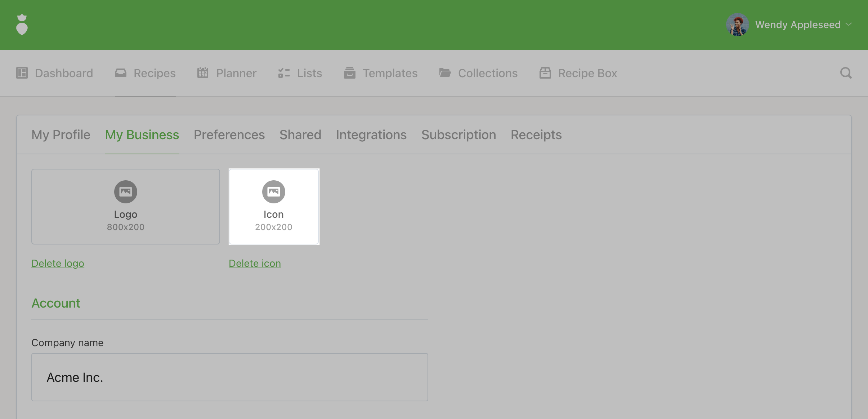Open the Preferences tab

pyautogui.click(x=229, y=135)
